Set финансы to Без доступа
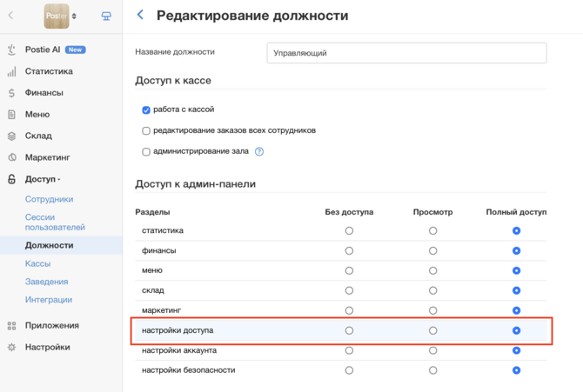Viewport: 583px width, 392px height. [349, 251]
